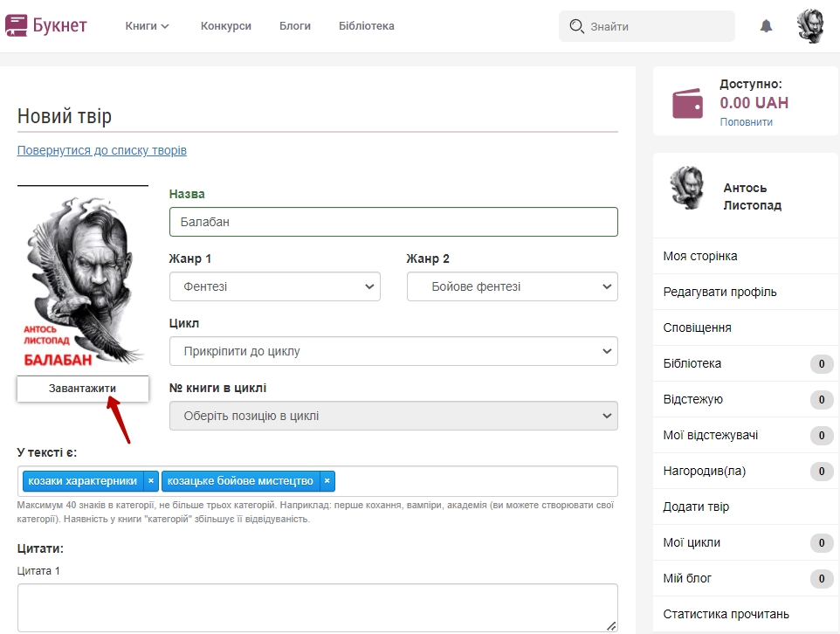Open 'Додати твір'
Screen dimensions: 840x634
746,507
